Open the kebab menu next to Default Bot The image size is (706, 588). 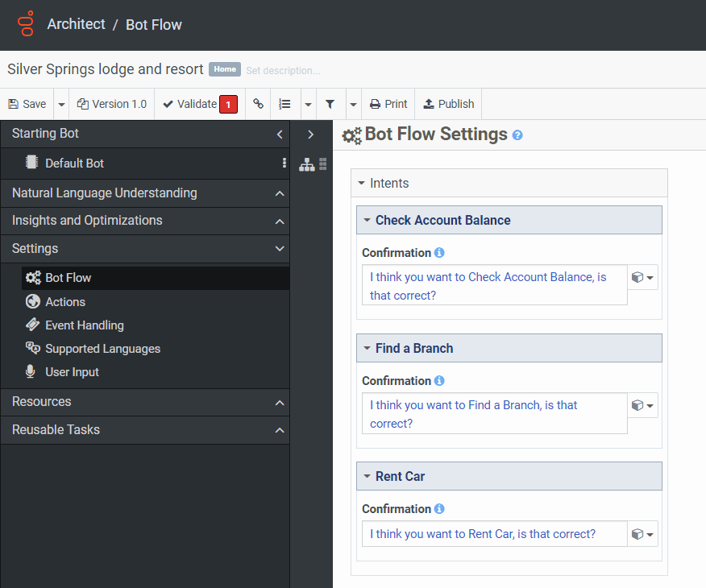(284, 164)
